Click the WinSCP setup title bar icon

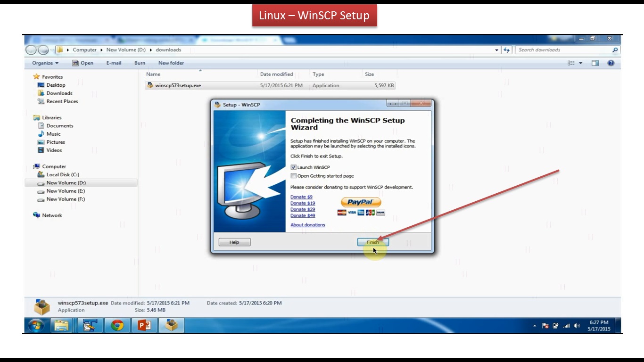click(x=217, y=105)
